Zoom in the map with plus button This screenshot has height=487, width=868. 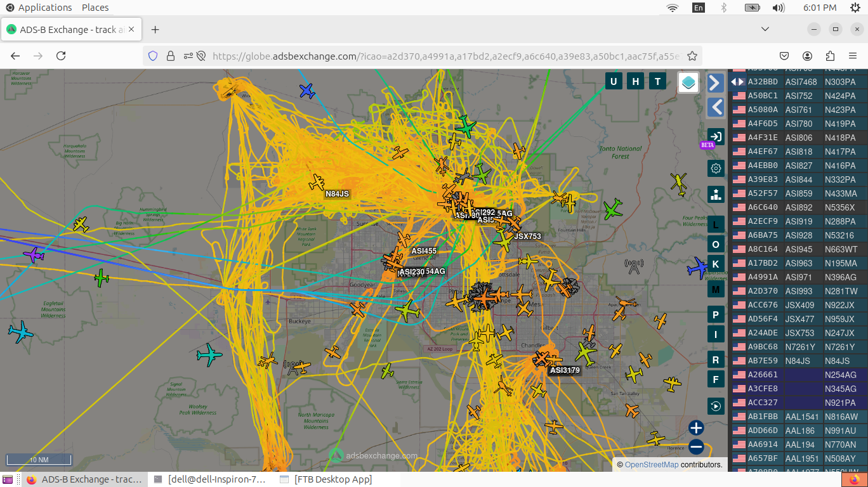click(x=696, y=428)
